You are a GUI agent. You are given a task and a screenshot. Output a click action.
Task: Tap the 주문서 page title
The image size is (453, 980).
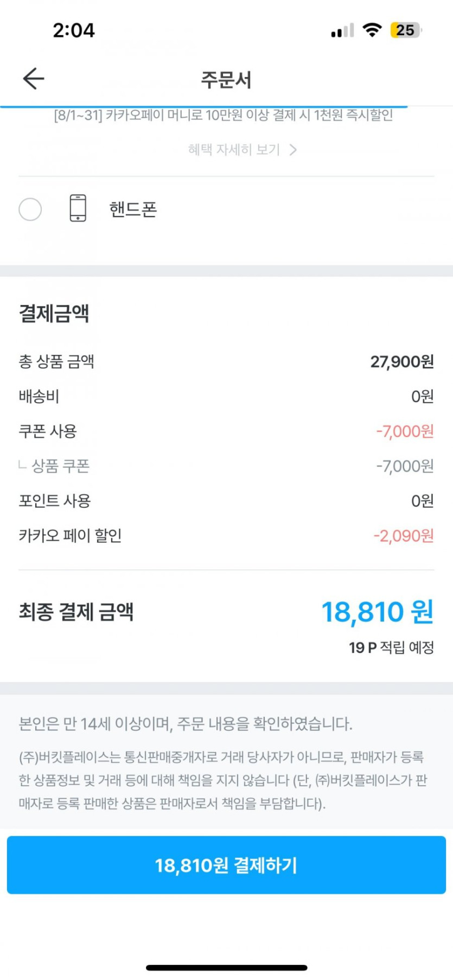point(226,80)
